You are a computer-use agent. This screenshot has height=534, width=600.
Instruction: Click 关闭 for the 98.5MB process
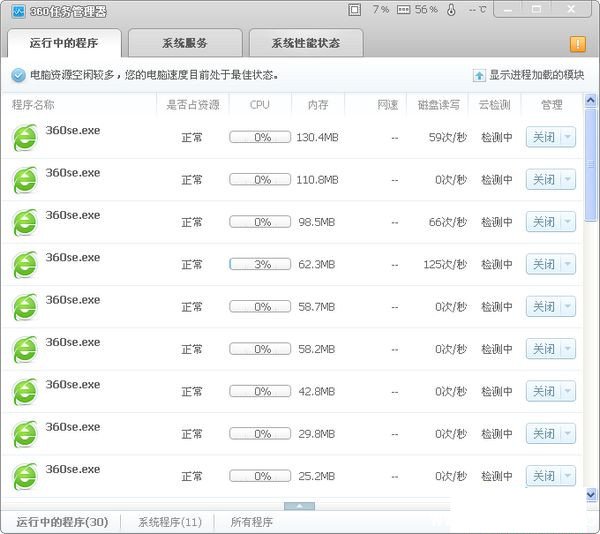coord(542,222)
